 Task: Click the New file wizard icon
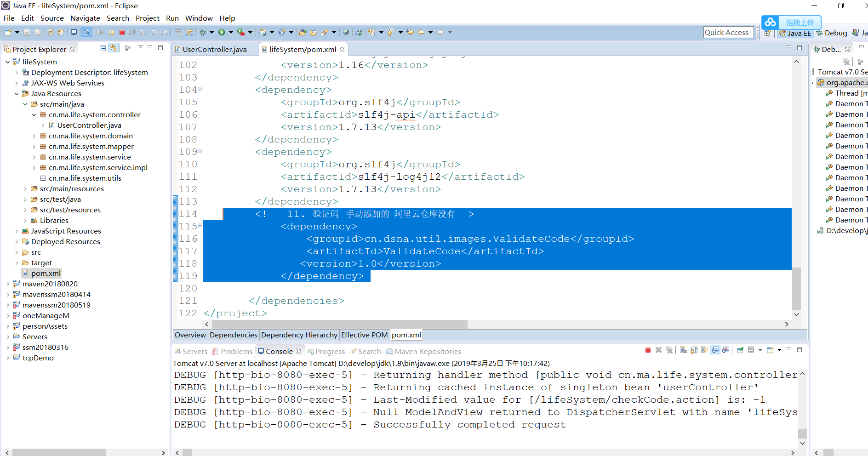point(8,32)
